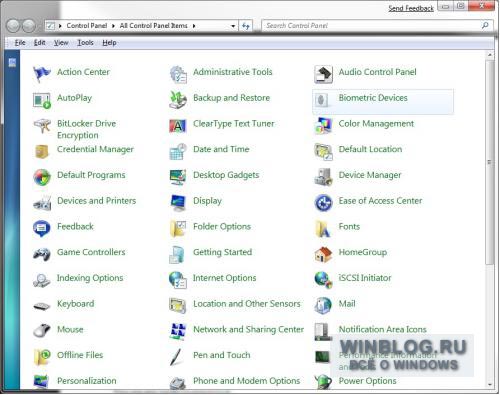Image resolution: width=500 pixels, height=395 pixels.
Task: Open Location and Other Sensors link
Action: 247,304
